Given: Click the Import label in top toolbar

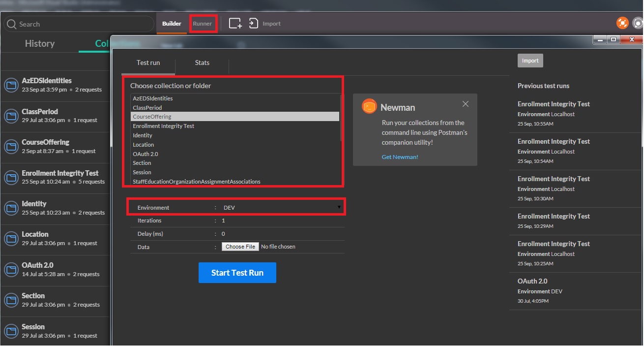Looking at the screenshot, I should [272, 24].
